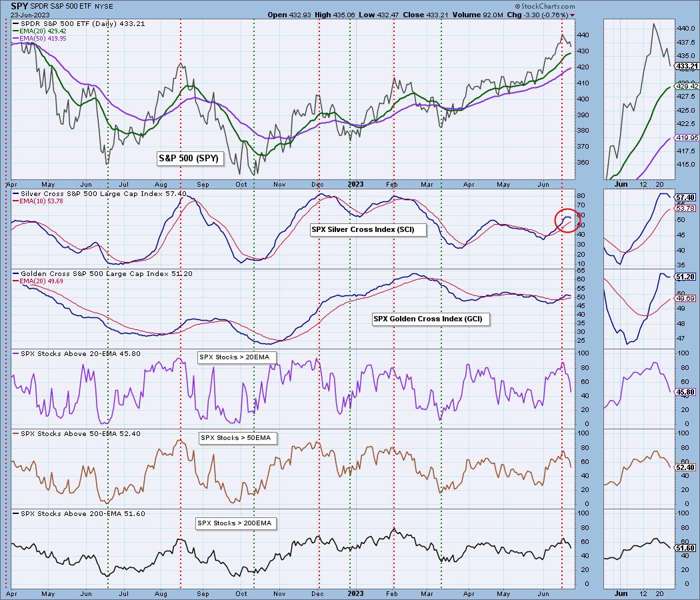Viewport: 700px width, 600px height.
Task: Click the StockCharts.com copyright text
Action: [x=545, y=6]
